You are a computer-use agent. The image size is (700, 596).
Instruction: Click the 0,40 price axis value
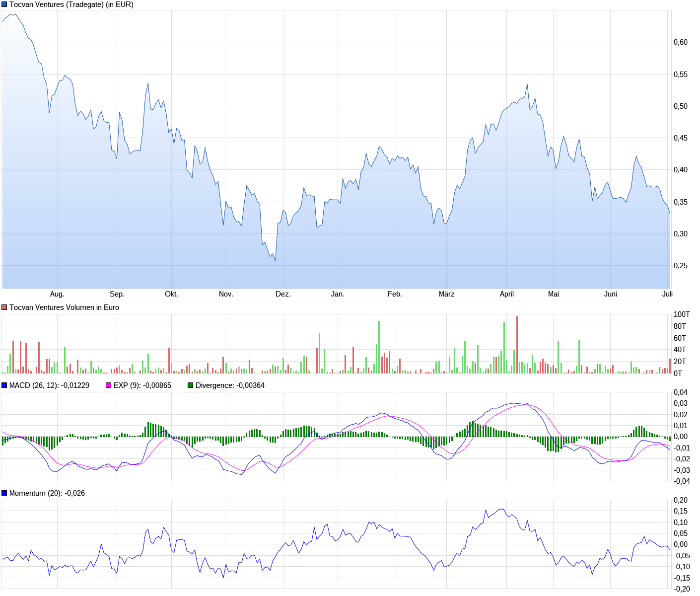click(681, 170)
